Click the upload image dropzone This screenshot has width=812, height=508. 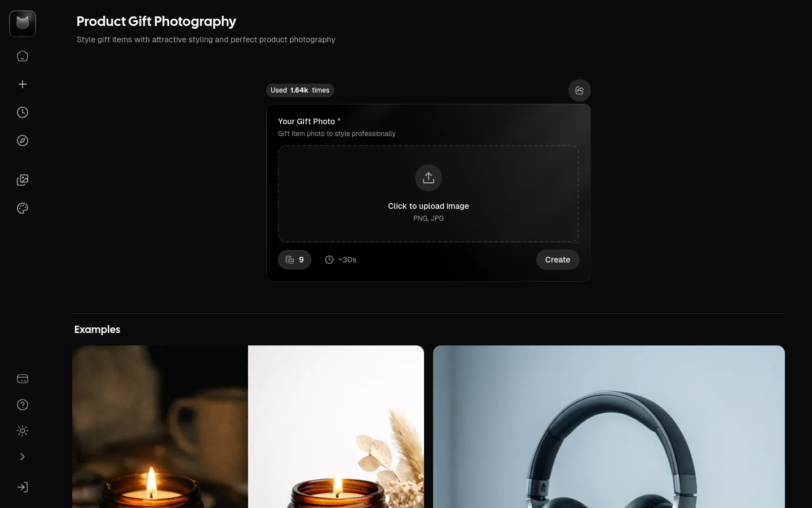429,194
